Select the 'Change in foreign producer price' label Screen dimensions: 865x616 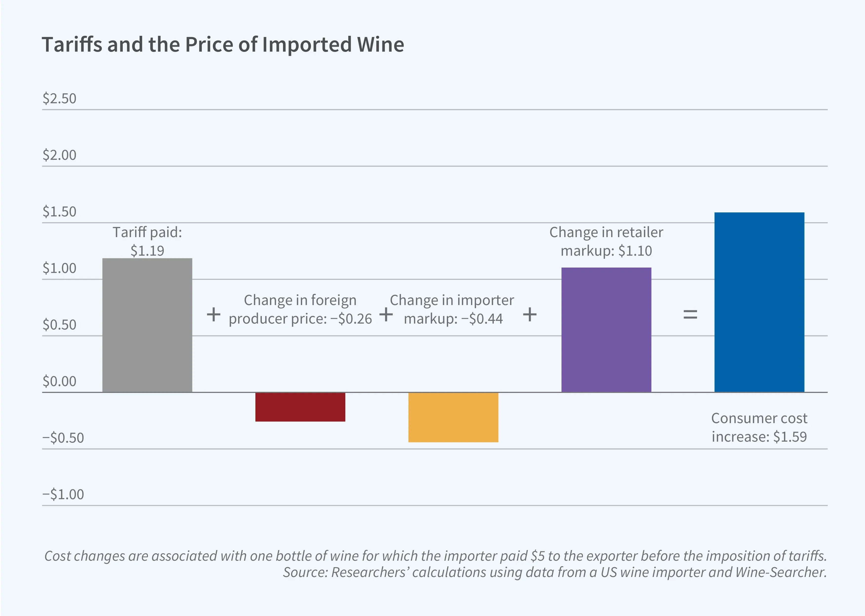300,309
